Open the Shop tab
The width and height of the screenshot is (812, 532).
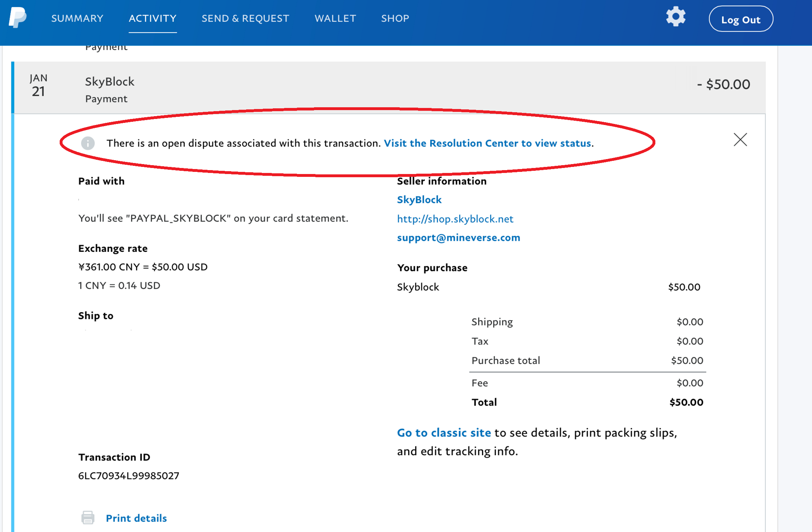click(395, 18)
